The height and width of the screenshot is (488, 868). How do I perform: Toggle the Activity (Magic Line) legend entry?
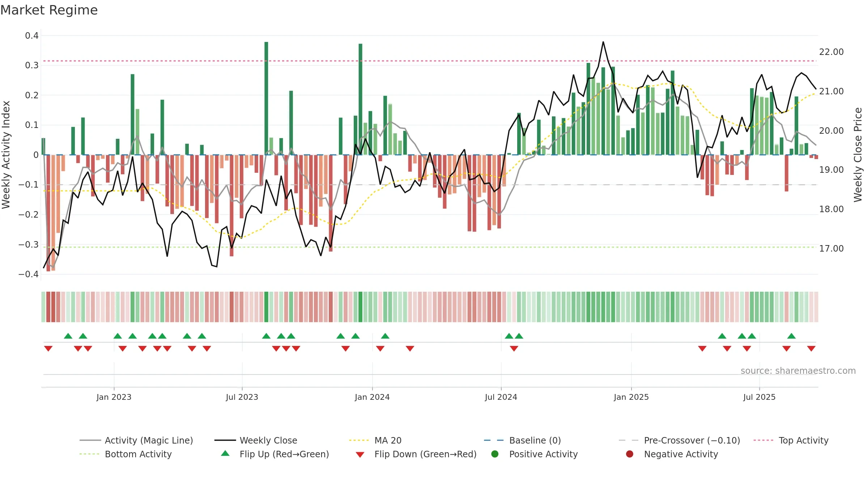[x=136, y=440]
